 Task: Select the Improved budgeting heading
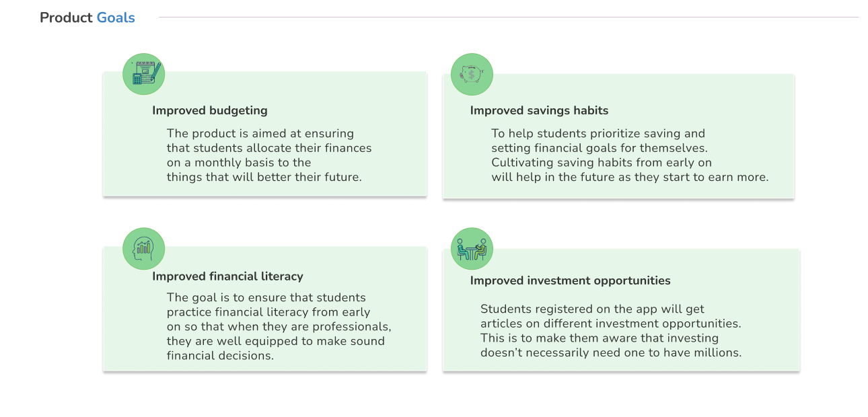(210, 110)
